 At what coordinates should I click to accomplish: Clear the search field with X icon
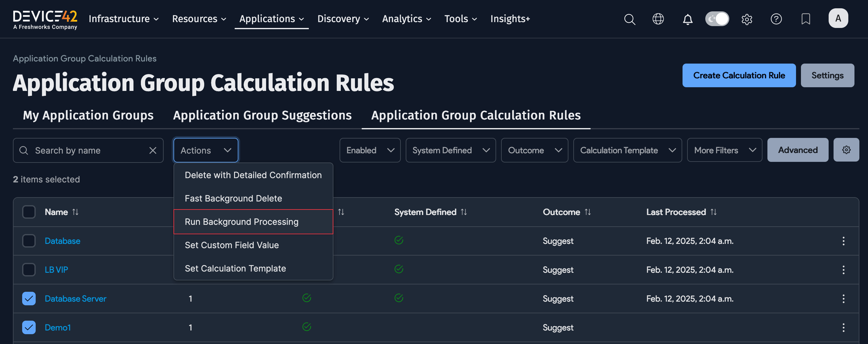tap(153, 150)
